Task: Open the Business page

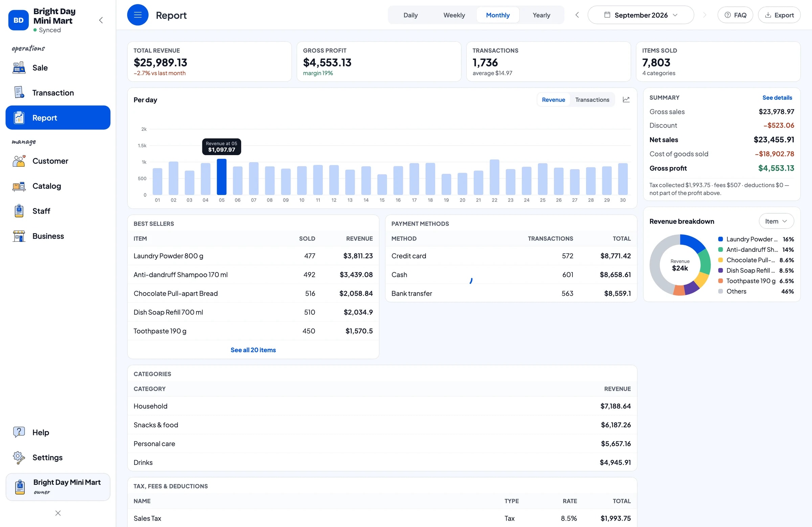Action: click(58, 236)
